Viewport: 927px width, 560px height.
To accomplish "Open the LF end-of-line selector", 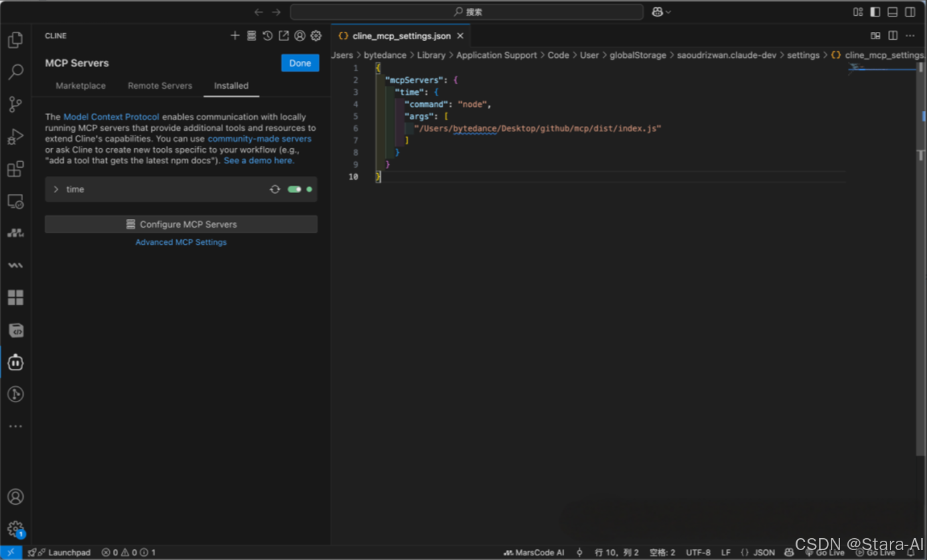I will point(726,552).
